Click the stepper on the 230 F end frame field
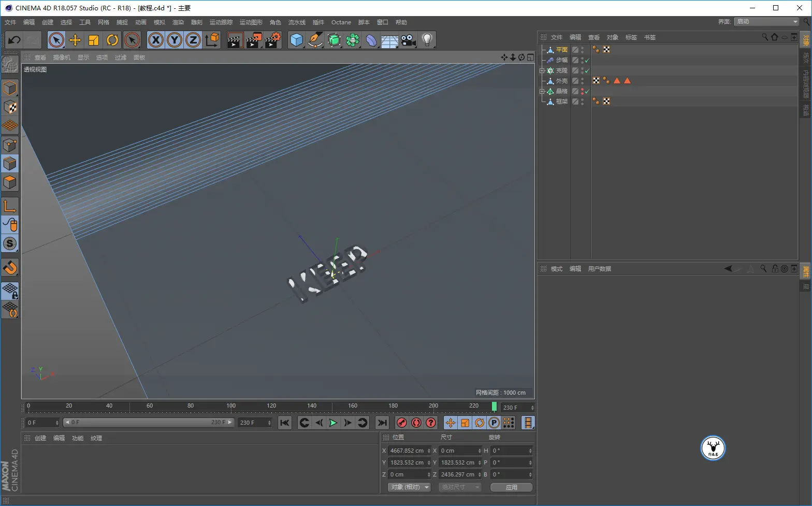812x506 pixels. pyautogui.click(x=269, y=423)
